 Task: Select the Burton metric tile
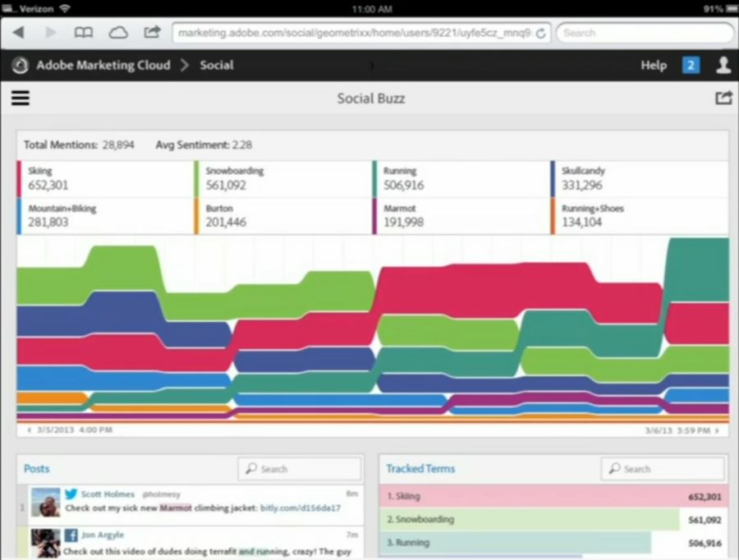(x=283, y=216)
